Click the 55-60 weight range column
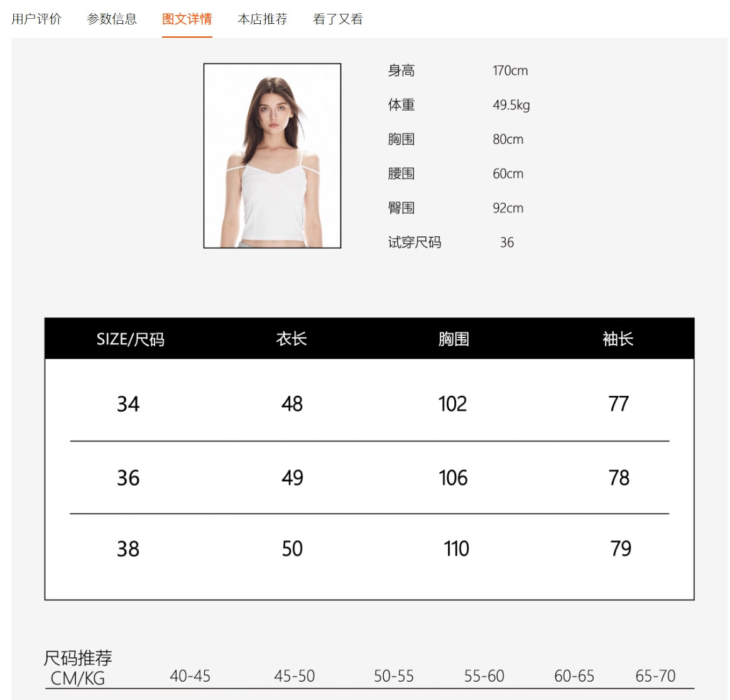Screen dimensions: 730x700 coord(484,676)
